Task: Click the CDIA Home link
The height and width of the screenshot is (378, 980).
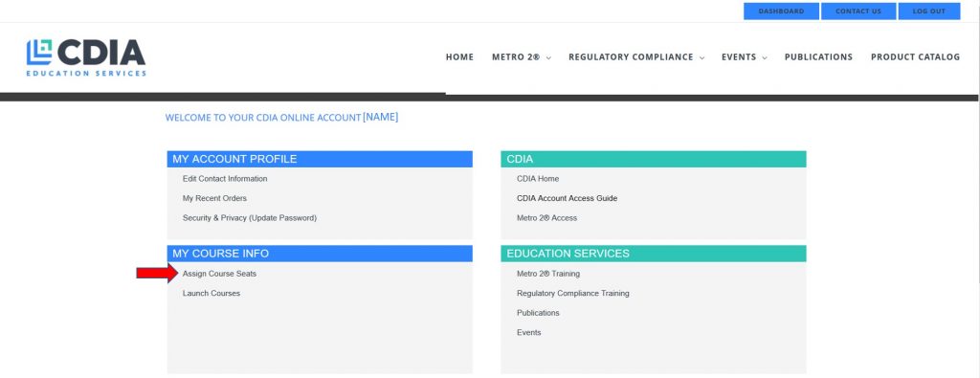Action: click(x=538, y=179)
